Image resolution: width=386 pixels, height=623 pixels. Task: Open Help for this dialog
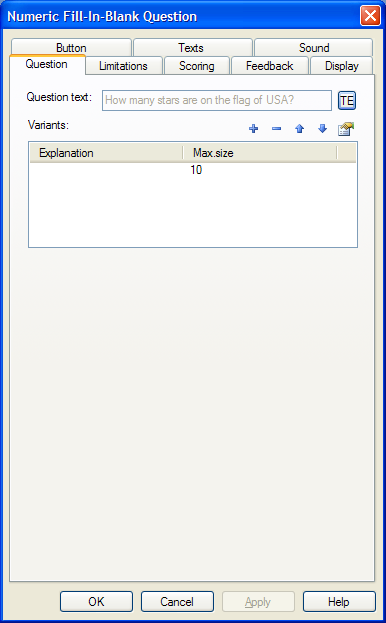point(339,602)
